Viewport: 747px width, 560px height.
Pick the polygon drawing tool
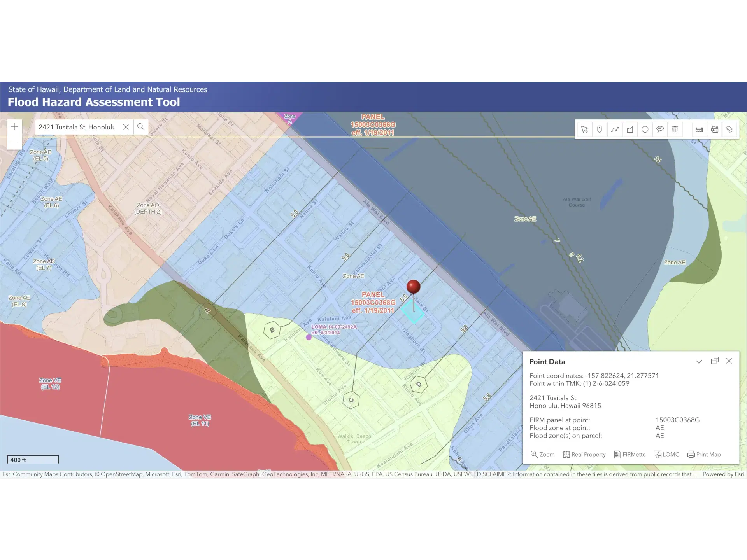630,129
